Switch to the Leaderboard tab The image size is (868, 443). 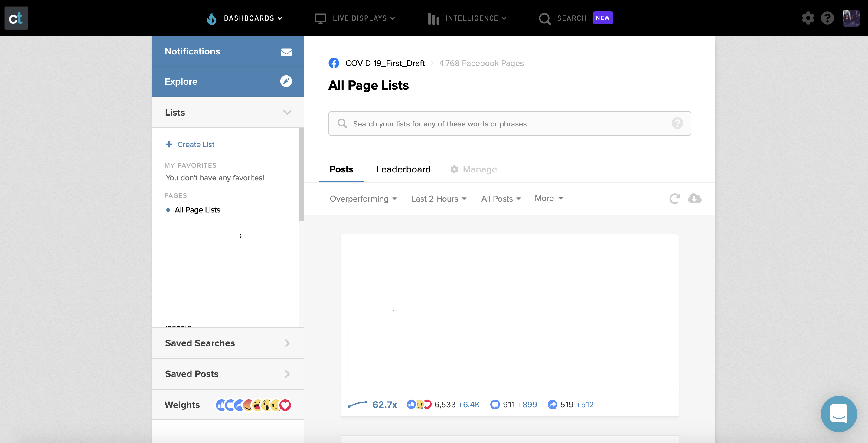pyautogui.click(x=403, y=169)
